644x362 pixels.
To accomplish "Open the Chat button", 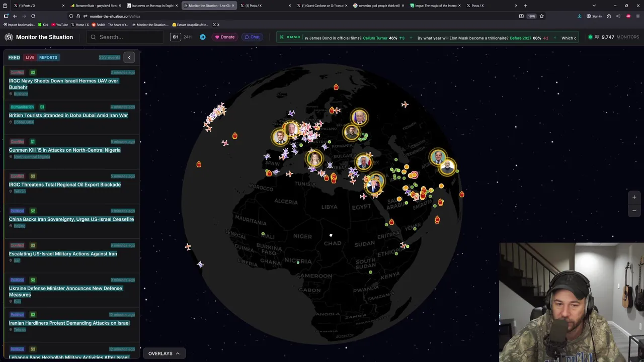I will [x=252, y=37].
